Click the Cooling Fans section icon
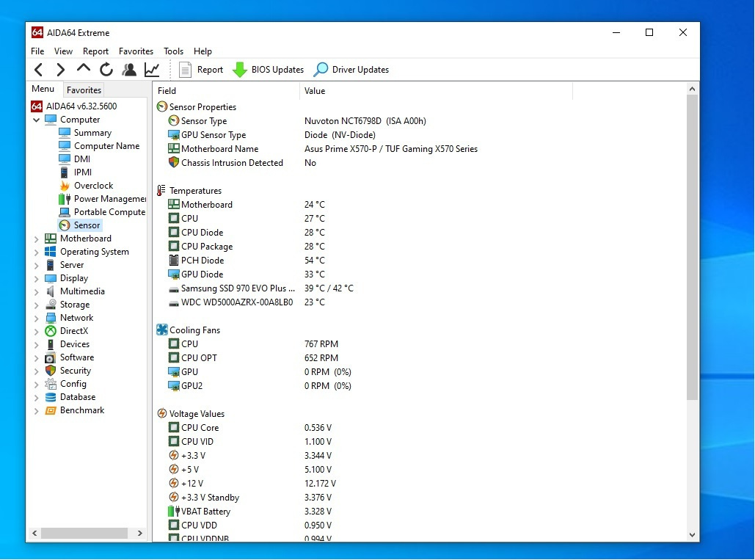The width and height of the screenshot is (755, 560). (161, 330)
